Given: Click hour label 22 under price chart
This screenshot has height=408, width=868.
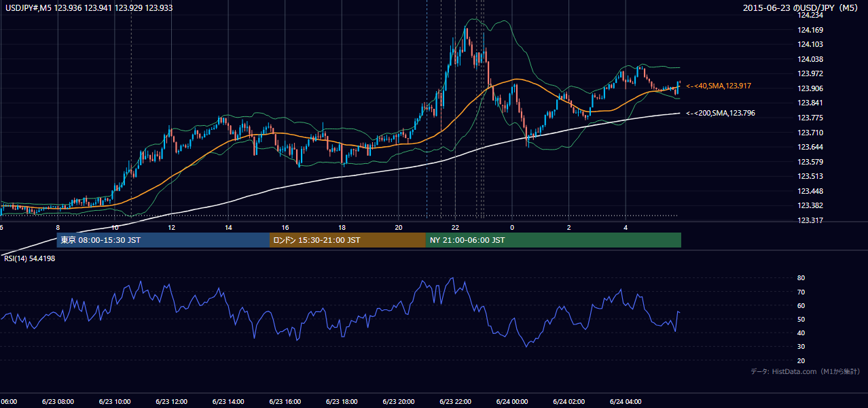Looking at the screenshot, I should click(455, 228).
